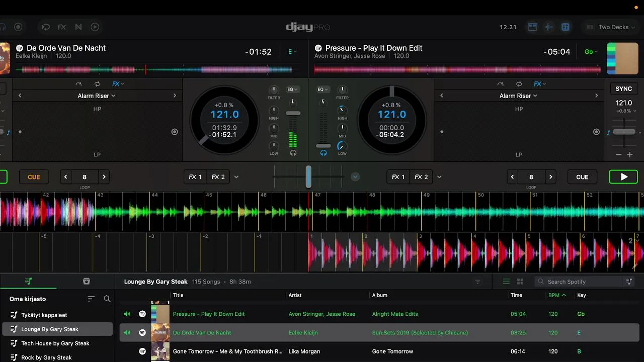This screenshot has height=362, width=644.
Task: Open left deck Alarm Riser effect dropdown
Action: click(97, 96)
